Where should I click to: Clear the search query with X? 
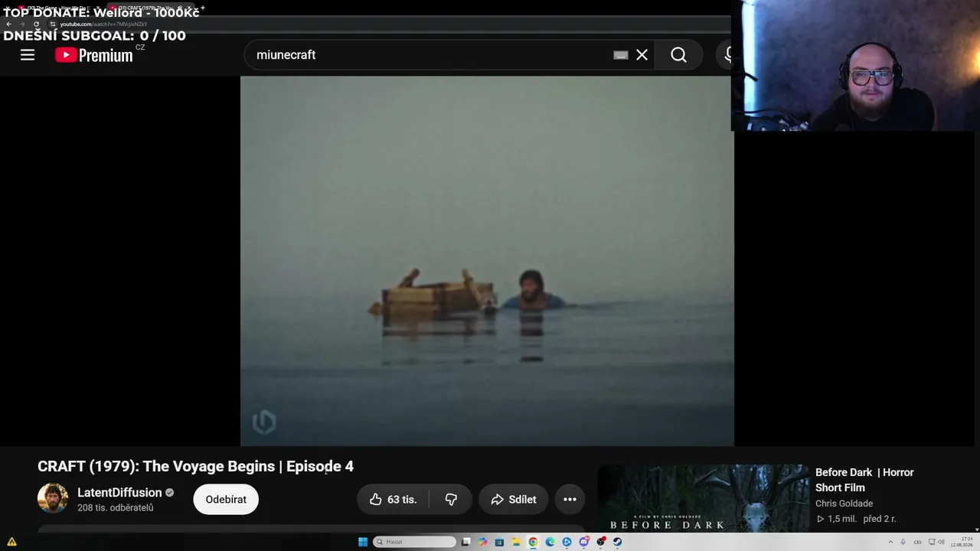click(642, 55)
